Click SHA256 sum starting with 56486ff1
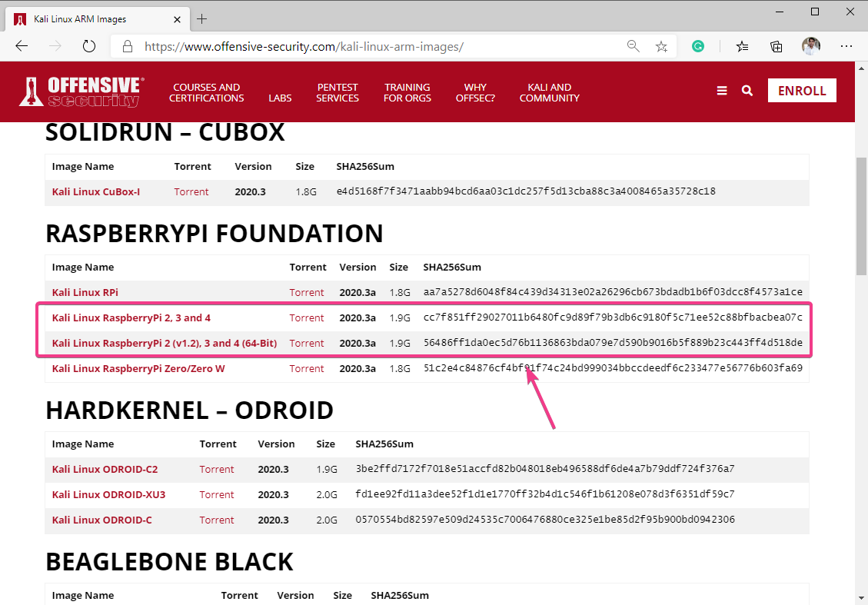The image size is (868, 605). pos(613,343)
